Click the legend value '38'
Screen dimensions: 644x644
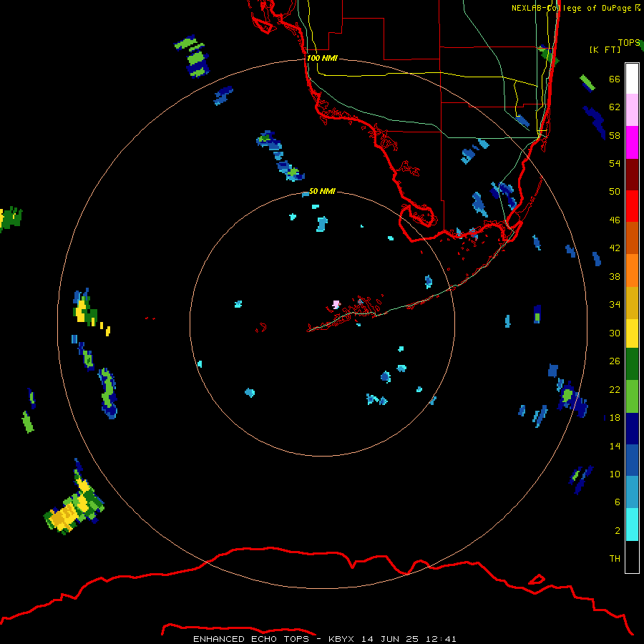[x=615, y=277]
